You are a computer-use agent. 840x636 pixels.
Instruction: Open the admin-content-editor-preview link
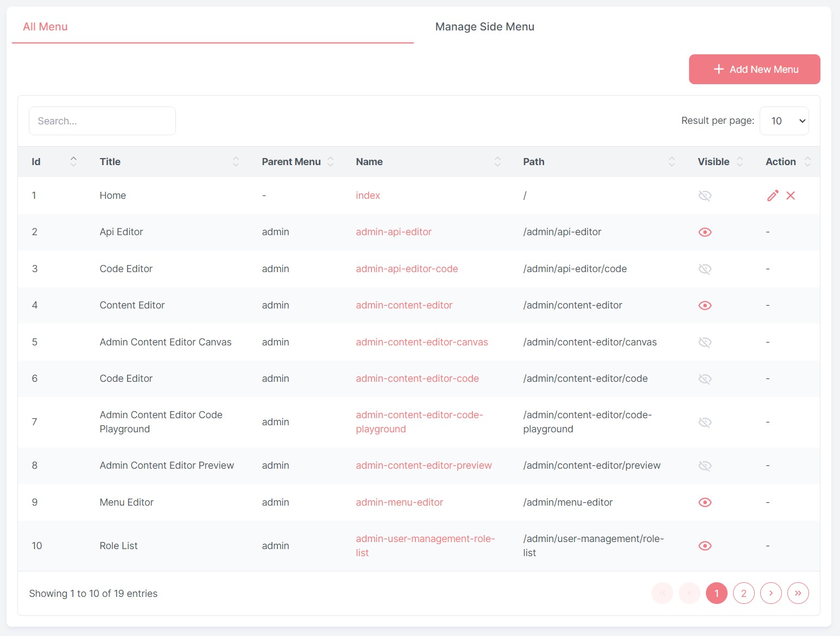click(424, 465)
